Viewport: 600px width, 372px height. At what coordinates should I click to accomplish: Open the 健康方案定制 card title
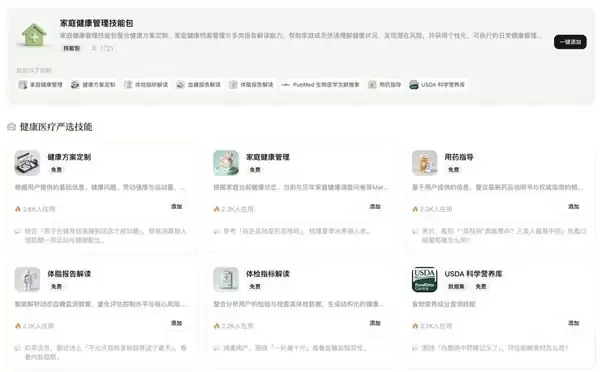pos(69,157)
